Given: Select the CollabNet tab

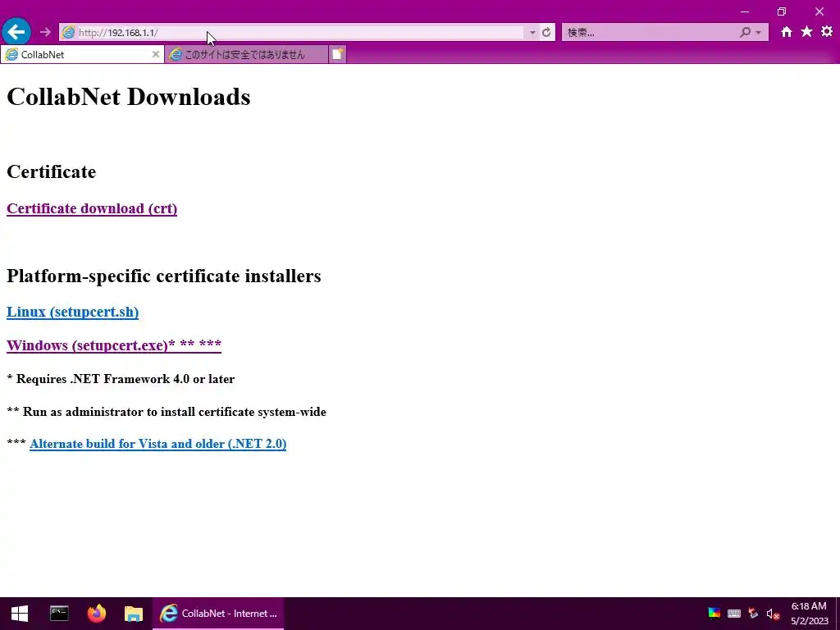Looking at the screenshot, I should point(82,55).
